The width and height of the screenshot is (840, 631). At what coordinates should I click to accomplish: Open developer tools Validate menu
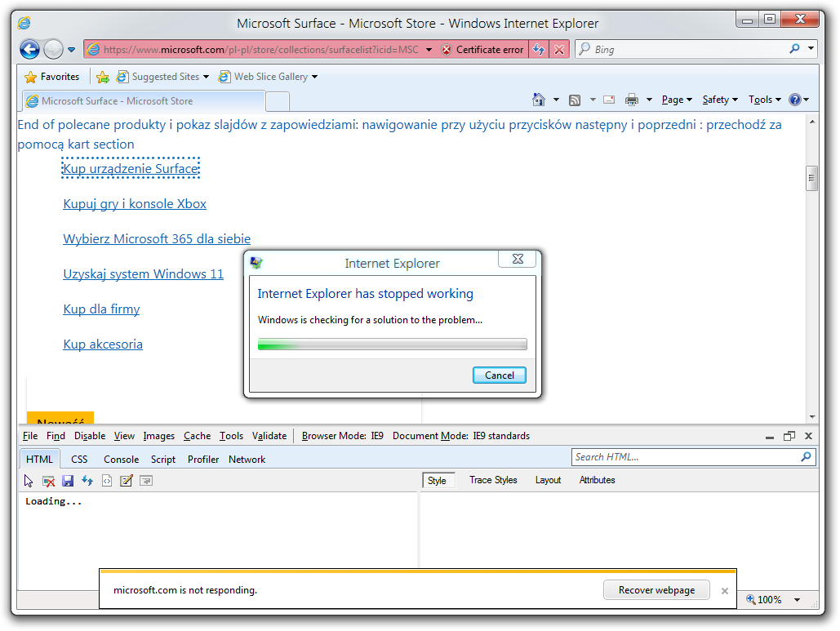point(269,436)
